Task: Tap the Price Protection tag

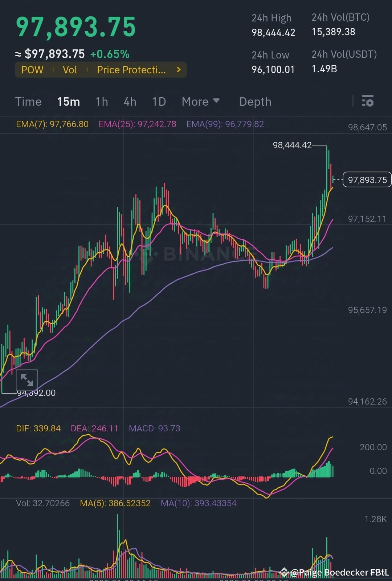Action: tap(131, 70)
